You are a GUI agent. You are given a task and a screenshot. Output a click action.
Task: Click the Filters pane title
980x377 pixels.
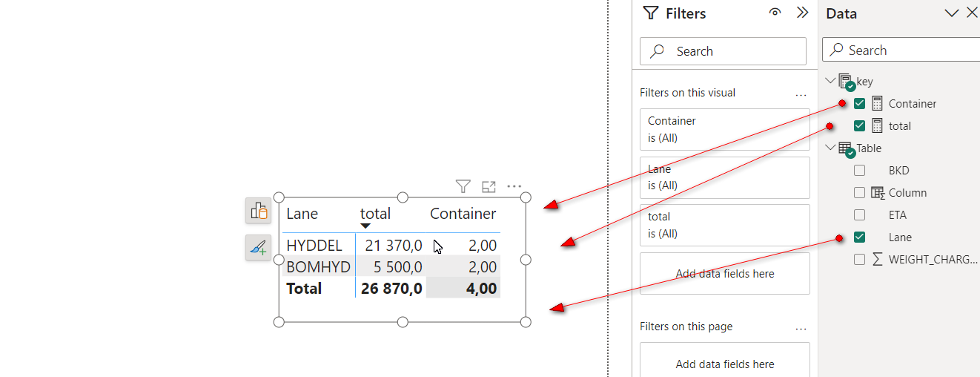click(686, 13)
